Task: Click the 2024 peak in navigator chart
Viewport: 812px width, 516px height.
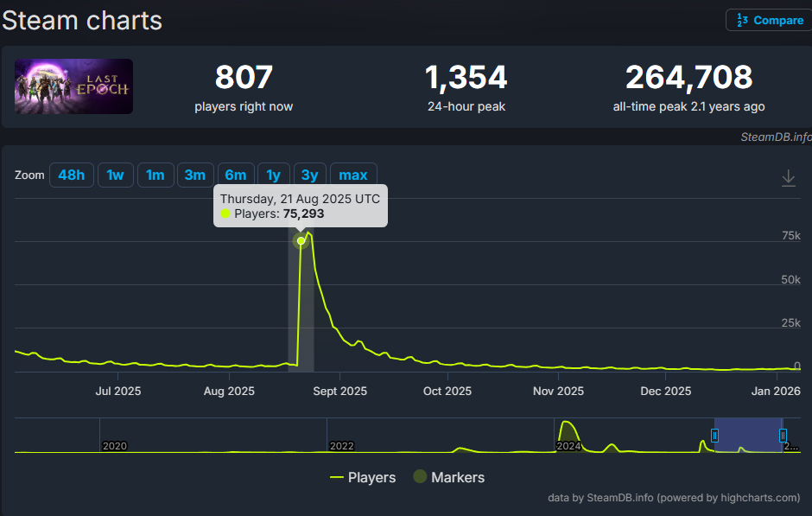Action: point(567,425)
